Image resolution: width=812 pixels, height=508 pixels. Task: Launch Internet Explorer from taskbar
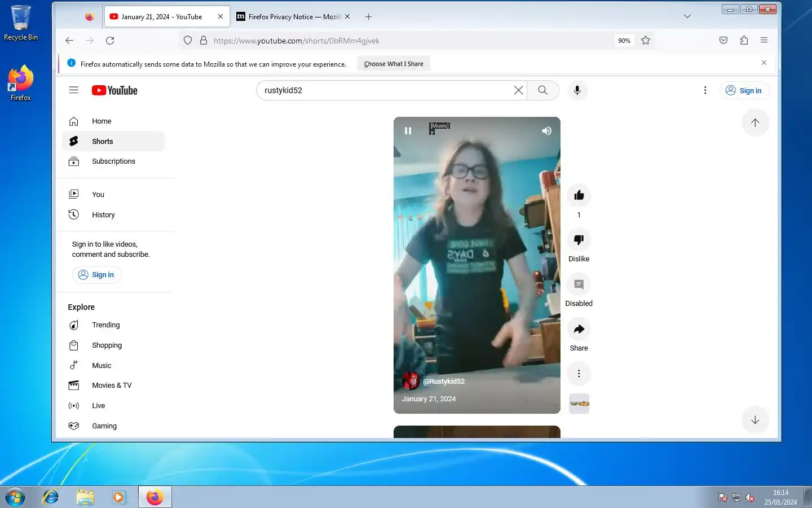[x=51, y=497]
